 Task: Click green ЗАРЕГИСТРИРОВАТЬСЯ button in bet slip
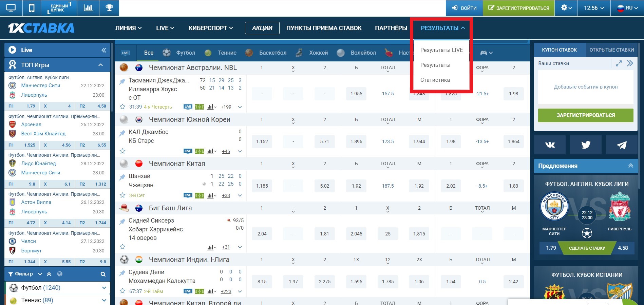click(586, 115)
